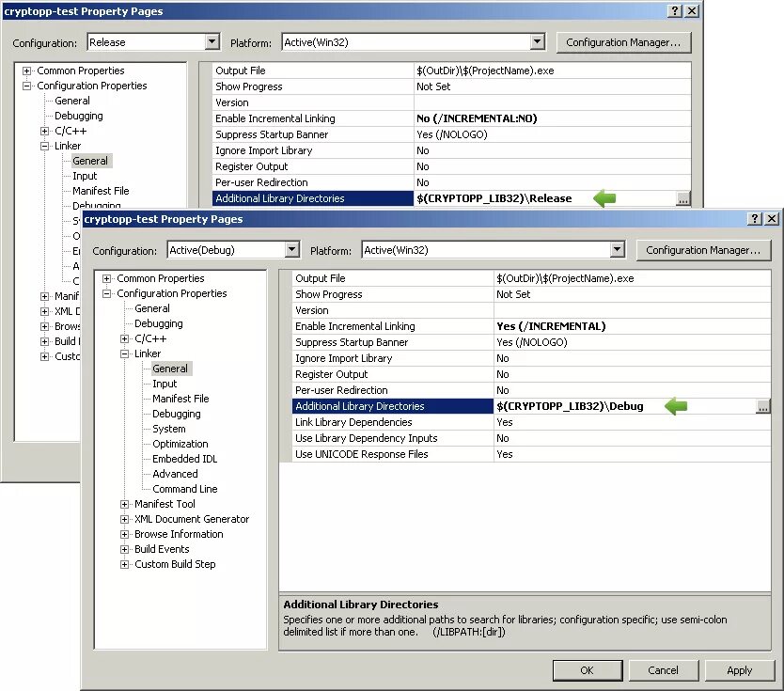Click Yes (/INCREMENTAL) value

(x=551, y=326)
